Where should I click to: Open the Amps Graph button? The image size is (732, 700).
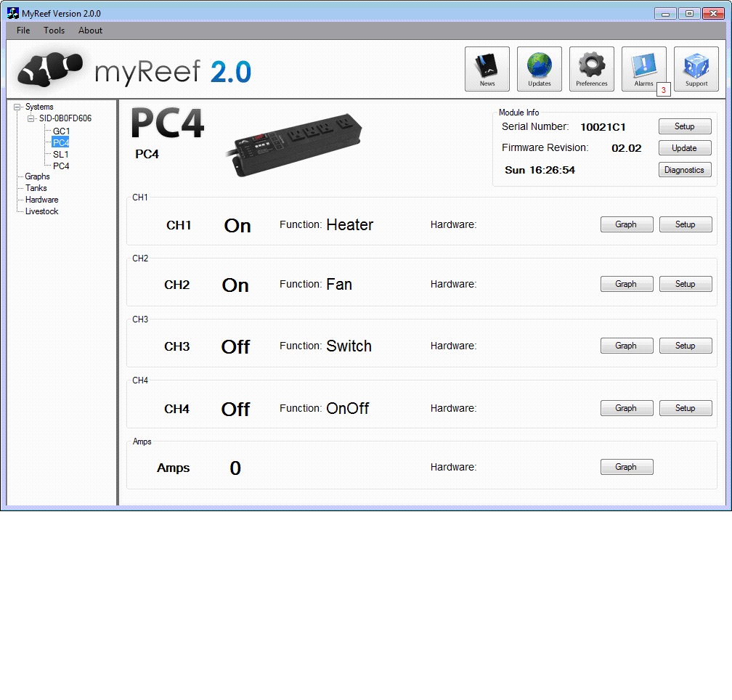tap(626, 467)
